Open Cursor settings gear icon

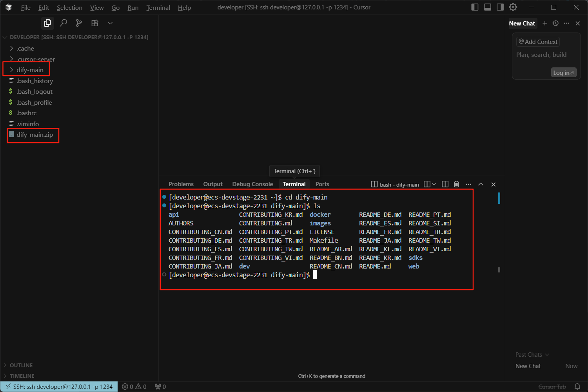(513, 7)
